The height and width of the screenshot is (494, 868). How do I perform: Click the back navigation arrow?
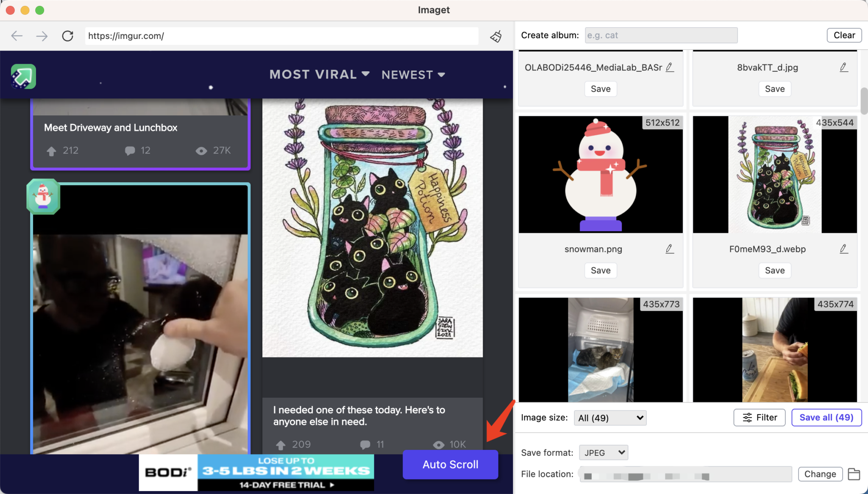tap(17, 36)
